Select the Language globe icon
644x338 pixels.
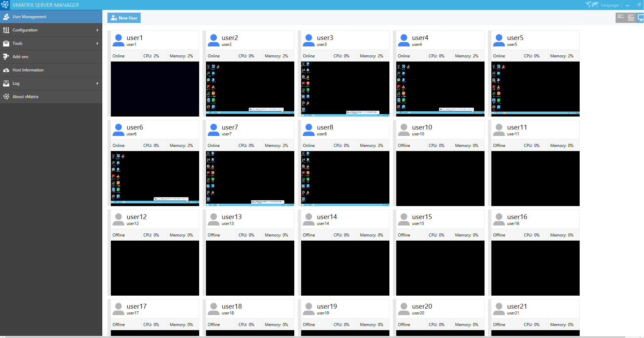592,4
